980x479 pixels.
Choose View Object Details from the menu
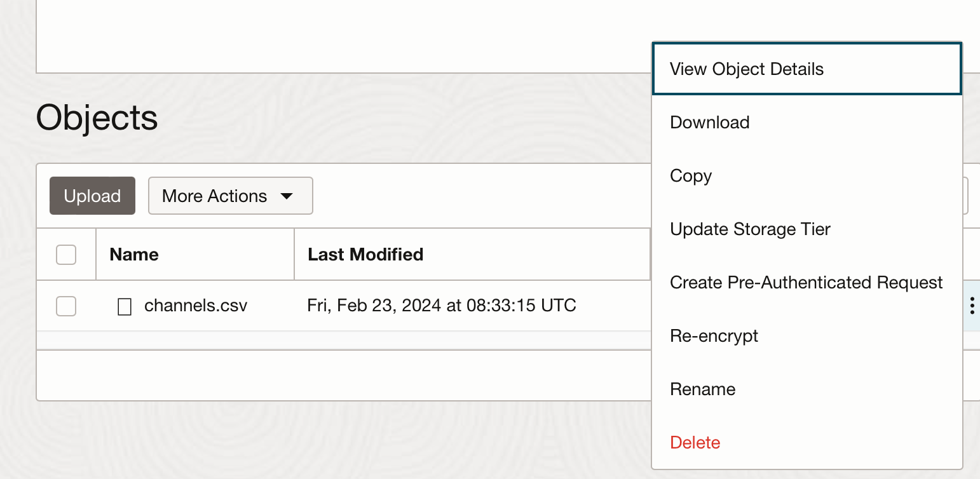pos(747,69)
